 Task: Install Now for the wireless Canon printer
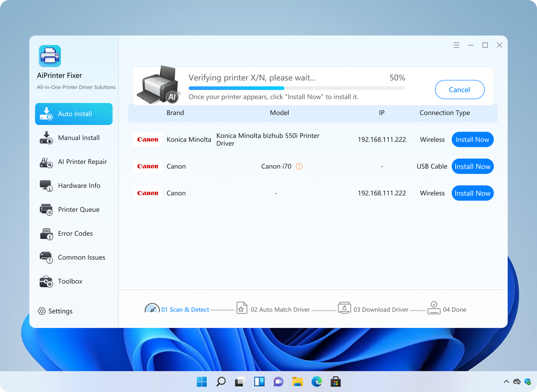click(473, 193)
